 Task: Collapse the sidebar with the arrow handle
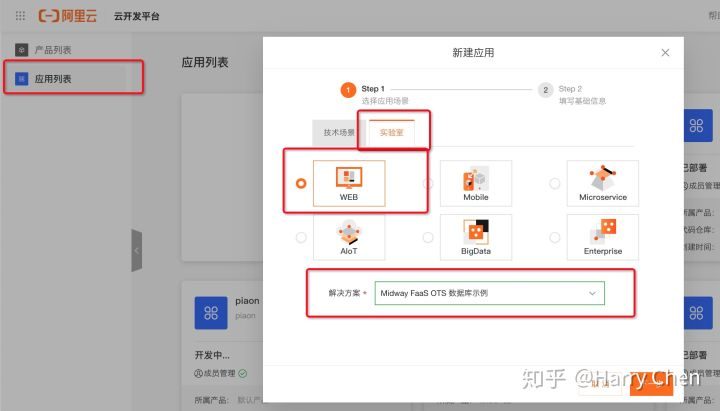click(136, 250)
